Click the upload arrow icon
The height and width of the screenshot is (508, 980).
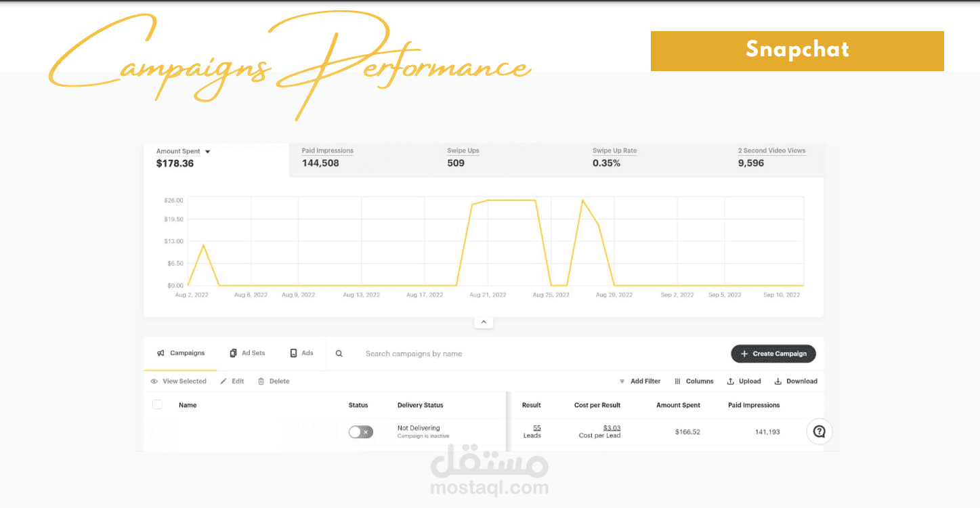coord(731,381)
